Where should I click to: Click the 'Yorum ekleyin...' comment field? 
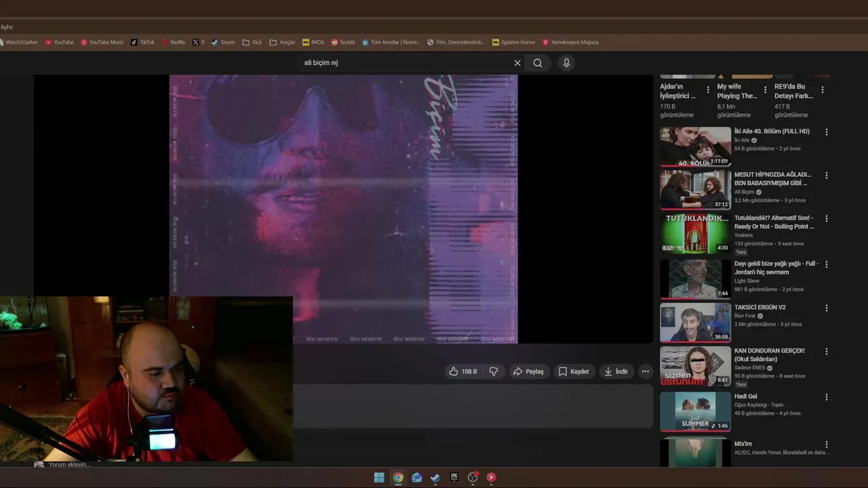point(68,465)
